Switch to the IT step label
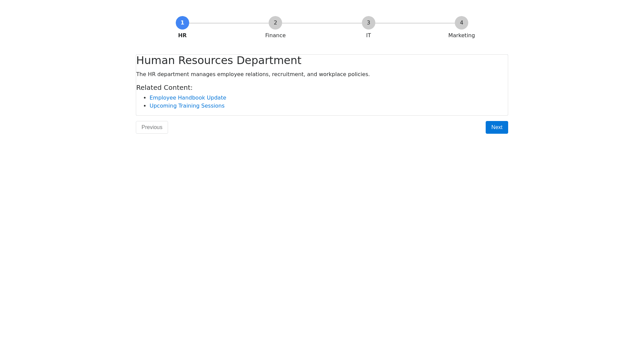 368,36
